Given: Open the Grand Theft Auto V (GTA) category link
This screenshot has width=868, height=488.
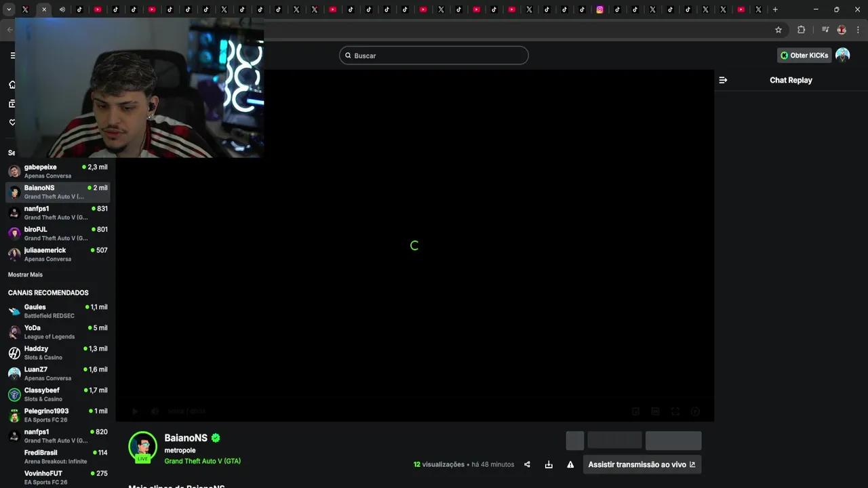Looking at the screenshot, I should point(202,461).
